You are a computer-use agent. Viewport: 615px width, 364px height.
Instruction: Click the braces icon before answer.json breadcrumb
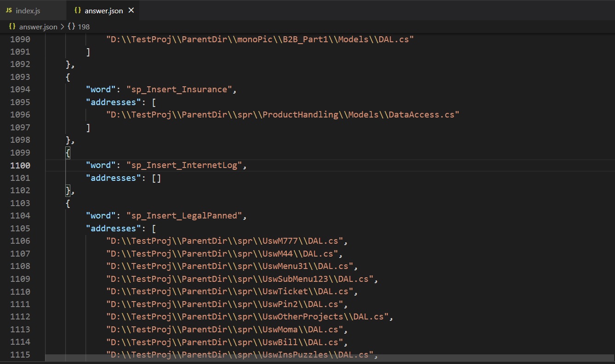(12, 27)
